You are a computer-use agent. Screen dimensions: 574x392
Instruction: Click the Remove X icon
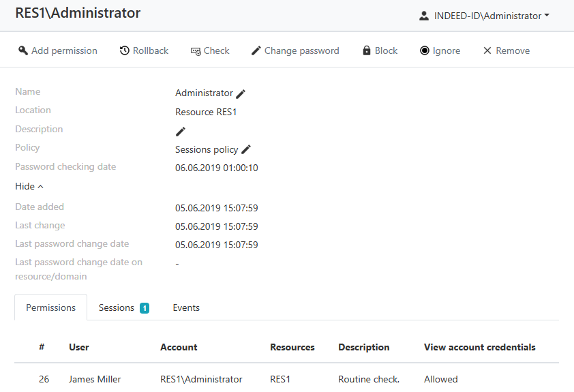click(487, 50)
